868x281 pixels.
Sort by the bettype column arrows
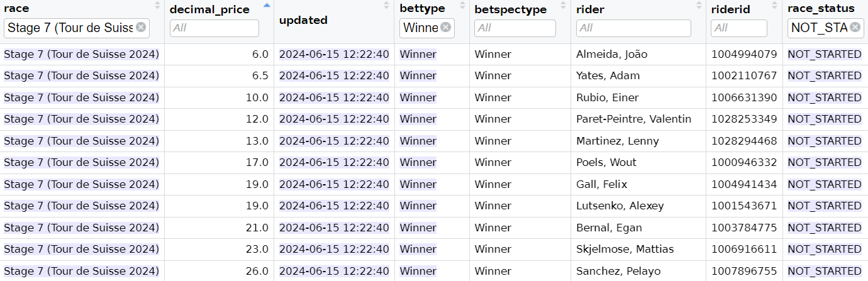(x=462, y=6)
